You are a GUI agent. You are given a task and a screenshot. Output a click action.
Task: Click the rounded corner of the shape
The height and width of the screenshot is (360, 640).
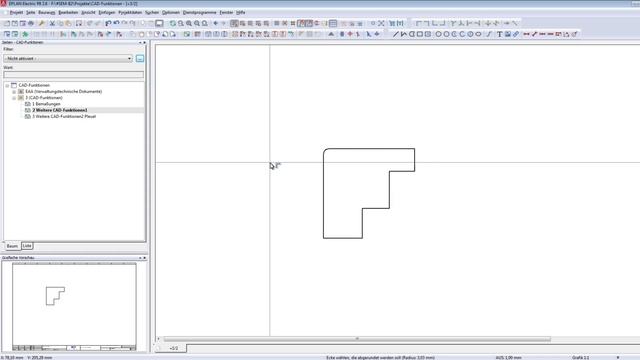click(325, 151)
